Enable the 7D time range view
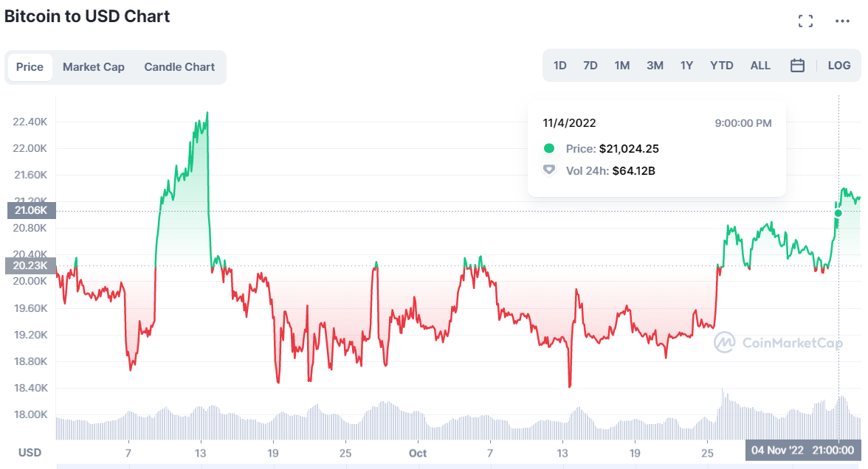Viewport: 868px width, 469px height. coord(590,65)
